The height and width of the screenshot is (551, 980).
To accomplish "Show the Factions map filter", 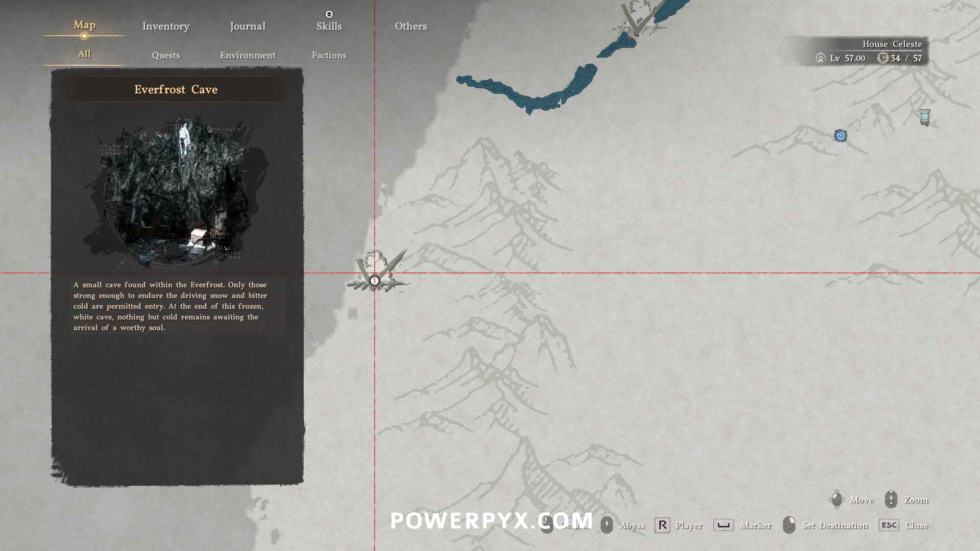I will coord(329,55).
